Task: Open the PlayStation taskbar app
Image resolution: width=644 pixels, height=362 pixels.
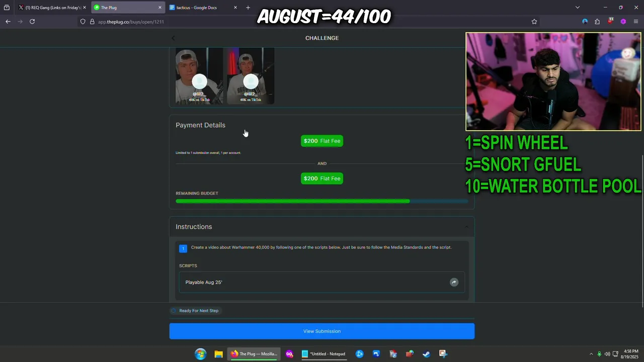Action: [376, 354]
